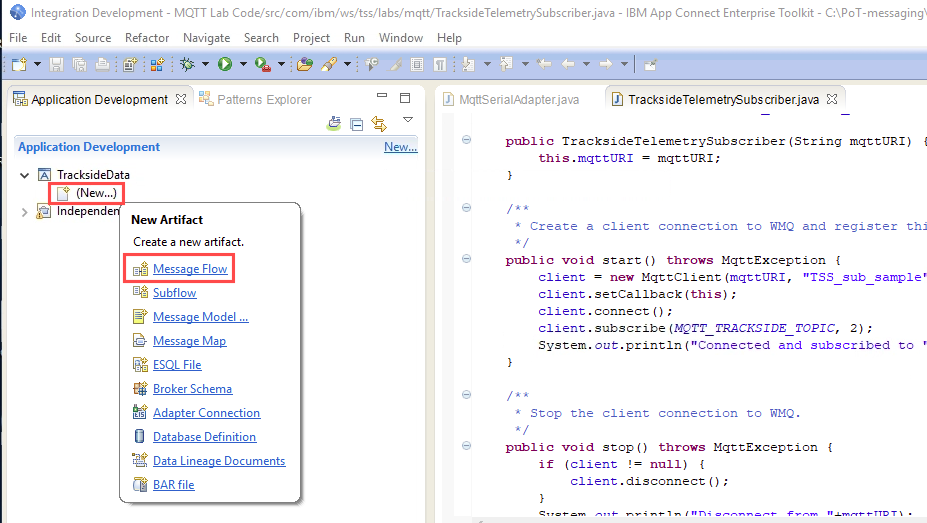Click the Message Map link
The height and width of the screenshot is (523, 927).
[189, 341]
